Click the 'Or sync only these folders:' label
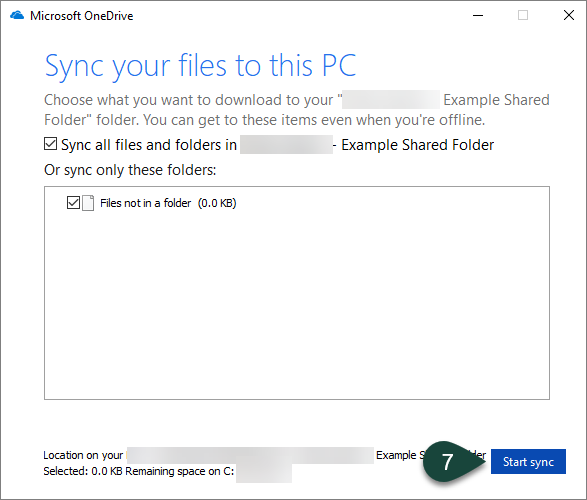Image resolution: width=587 pixels, height=500 pixels. point(130,170)
